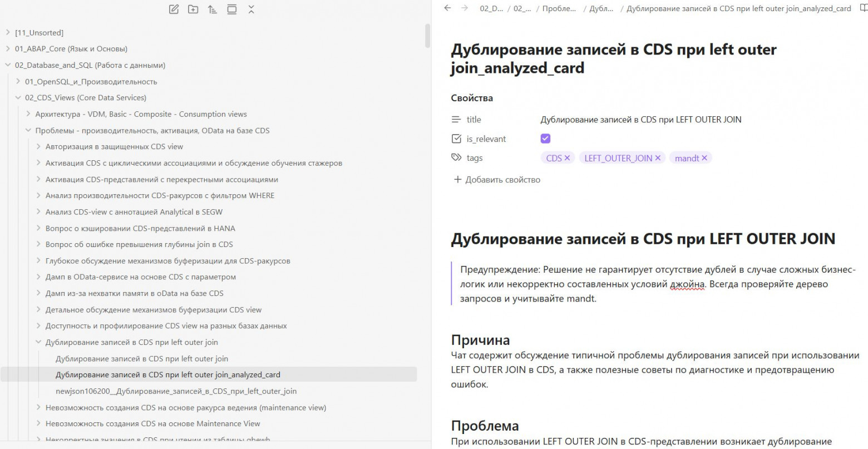Navigate forward with the right arrow
The height and width of the screenshot is (449, 868).
tap(465, 8)
